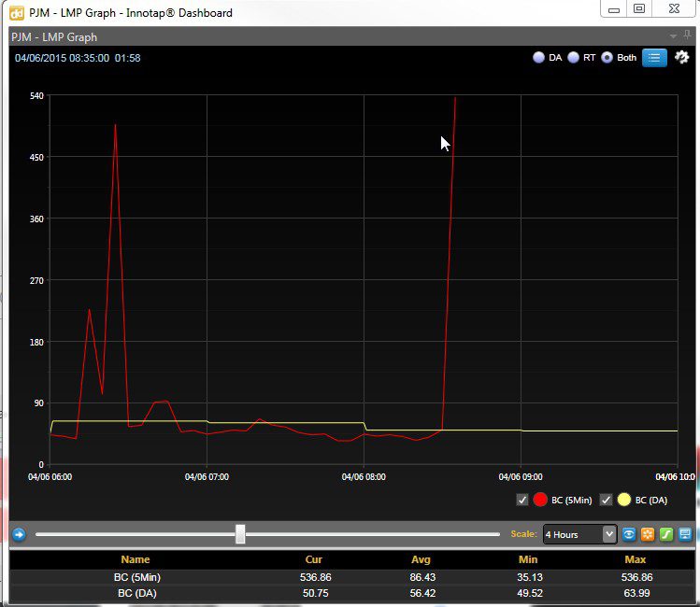Open the panel header dropdown arrow
This screenshot has width=700, height=607.
pyautogui.click(x=673, y=36)
